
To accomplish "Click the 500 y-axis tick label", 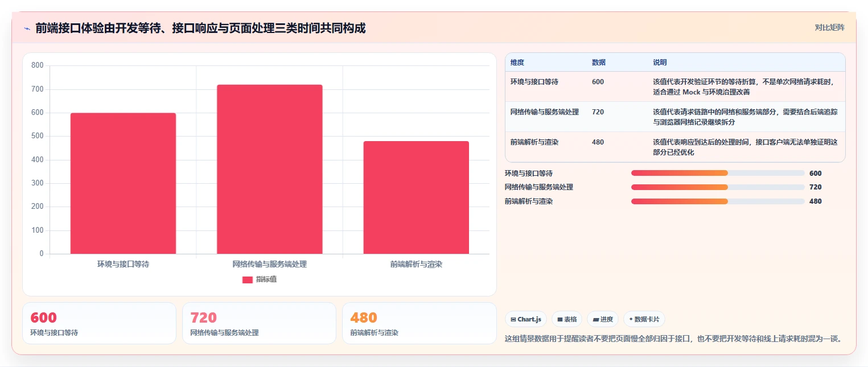I will tap(38, 136).
